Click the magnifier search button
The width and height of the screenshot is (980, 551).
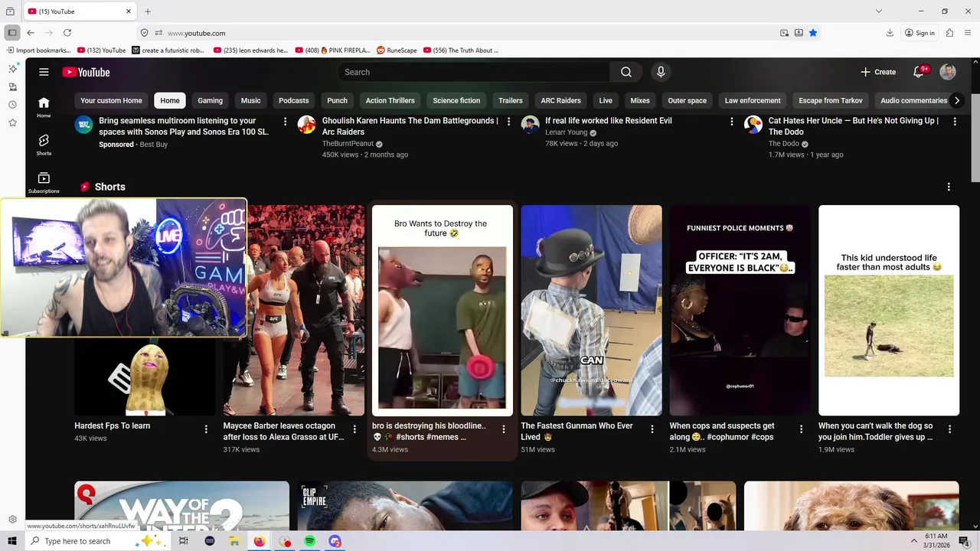pyautogui.click(x=626, y=72)
